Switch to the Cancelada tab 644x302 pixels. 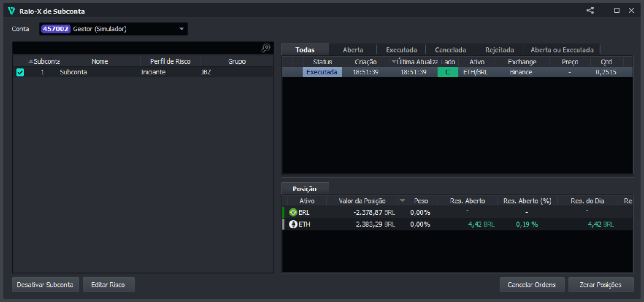click(450, 50)
